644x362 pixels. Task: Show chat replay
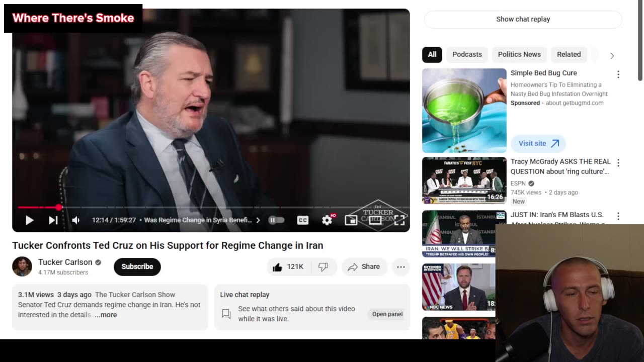pyautogui.click(x=523, y=19)
